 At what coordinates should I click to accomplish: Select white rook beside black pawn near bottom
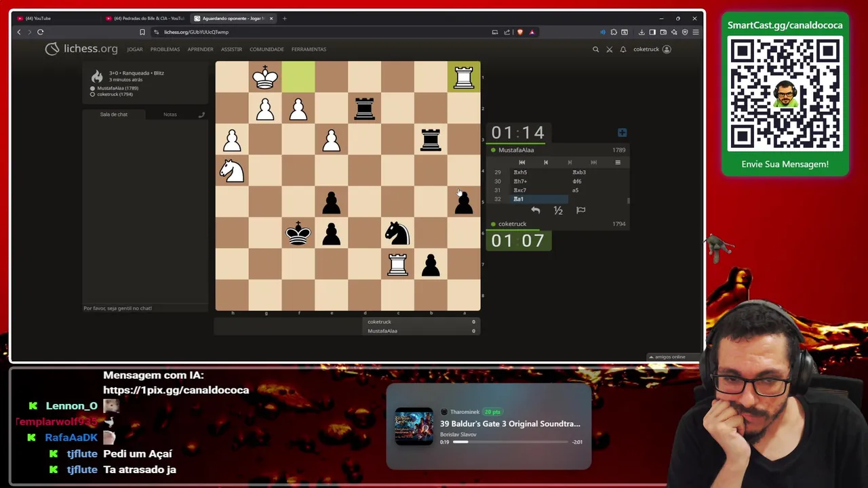397,265
